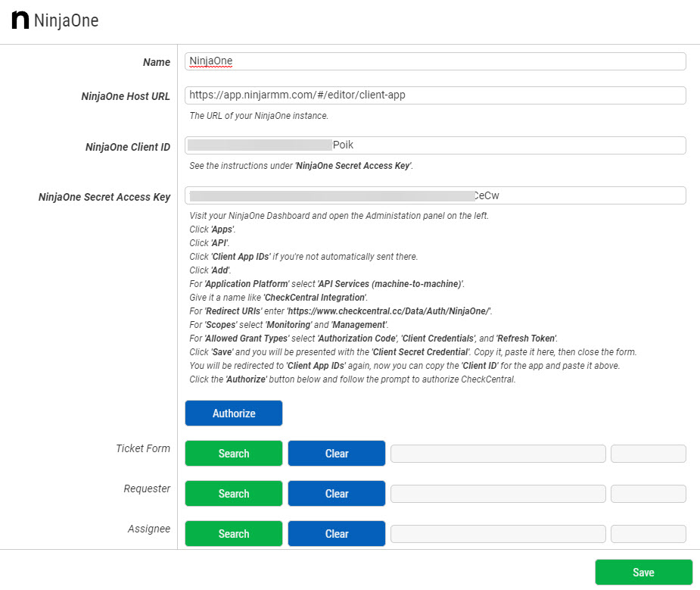Click the NinjaOne logo icon in header
This screenshot has width=700, height=590.
[x=20, y=20]
